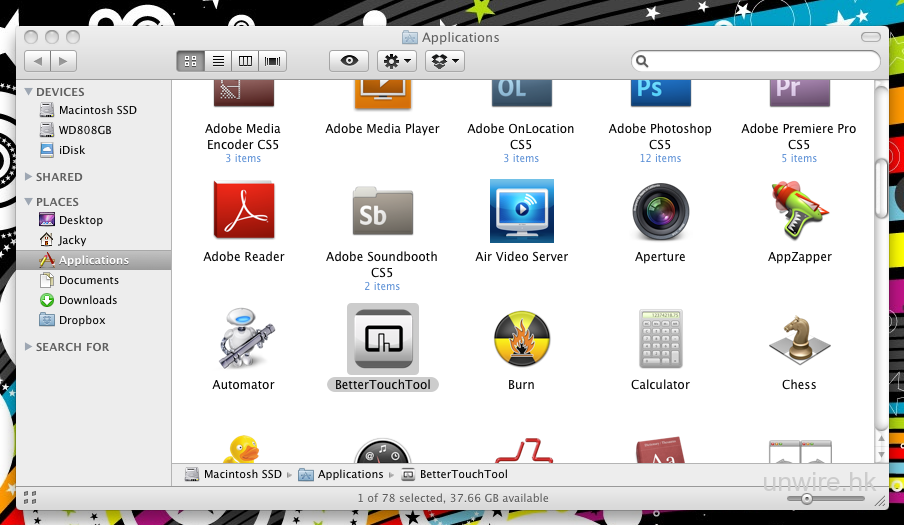Select Macintosh SSD in the sidebar
This screenshot has width=904, height=525.
coord(97,110)
